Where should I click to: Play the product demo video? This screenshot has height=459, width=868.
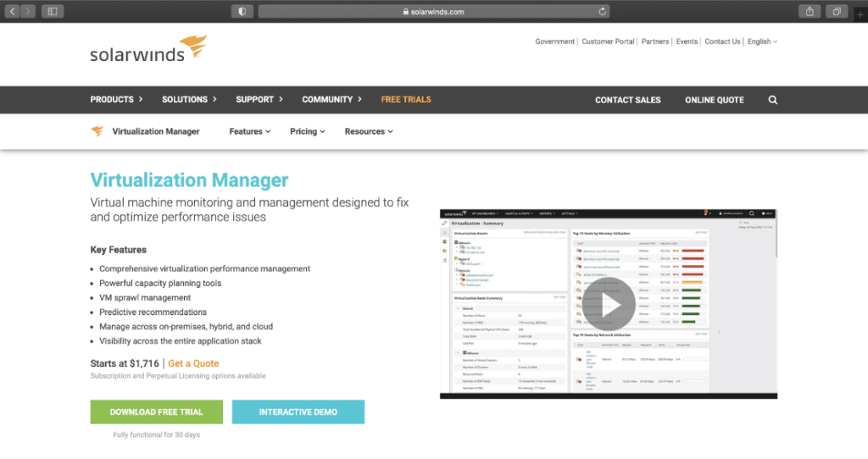pyautogui.click(x=609, y=304)
